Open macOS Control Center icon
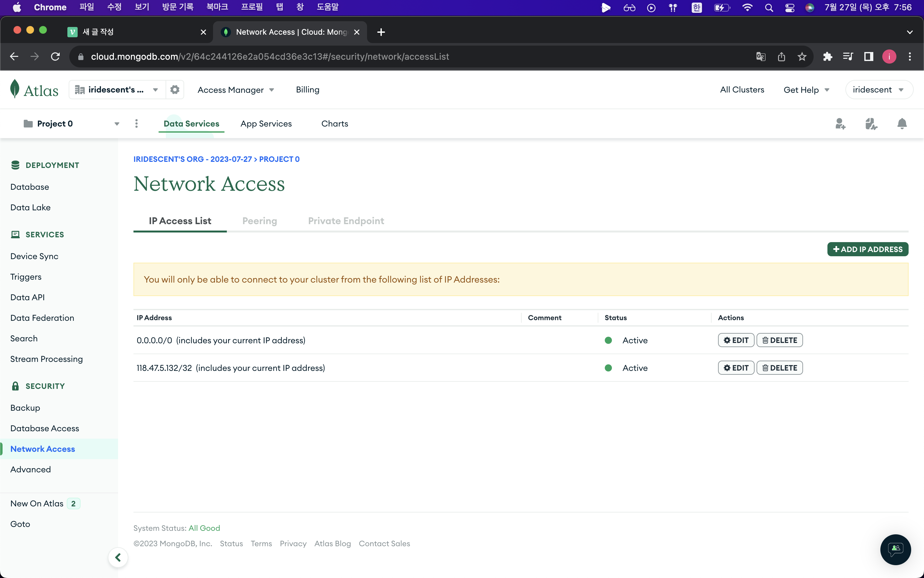924x578 pixels. coord(790,8)
